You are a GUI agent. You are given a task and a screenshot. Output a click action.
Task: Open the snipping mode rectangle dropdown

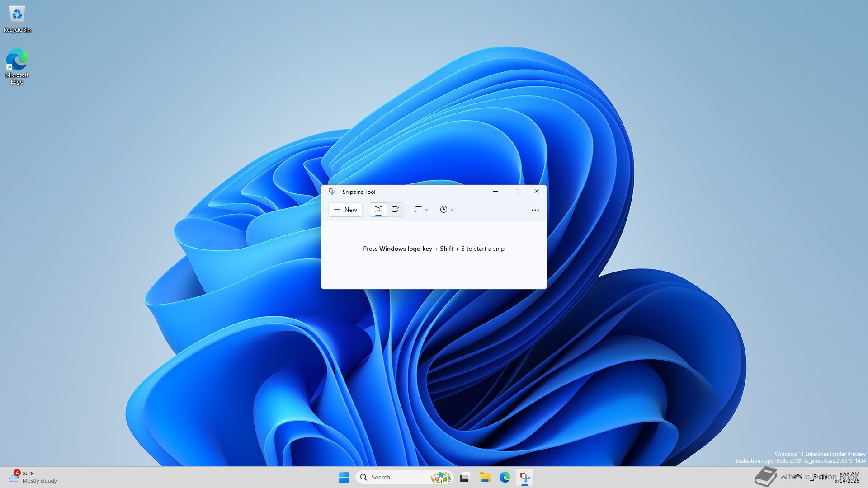click(421, 210)
